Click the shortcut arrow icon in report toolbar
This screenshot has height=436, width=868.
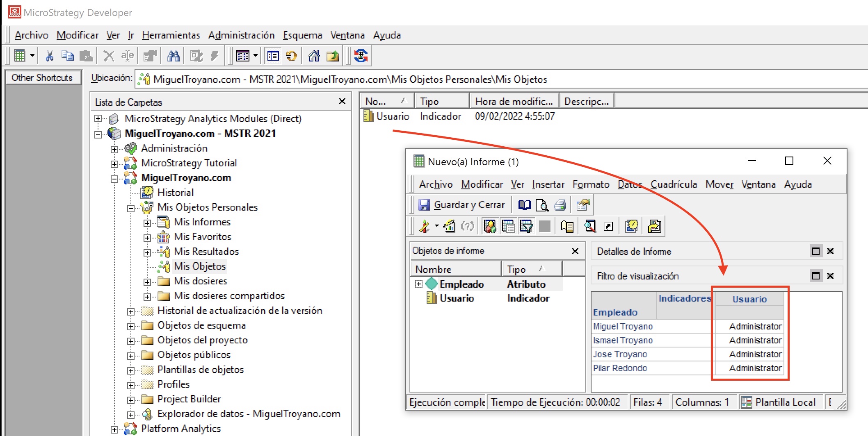click(609, 226)
